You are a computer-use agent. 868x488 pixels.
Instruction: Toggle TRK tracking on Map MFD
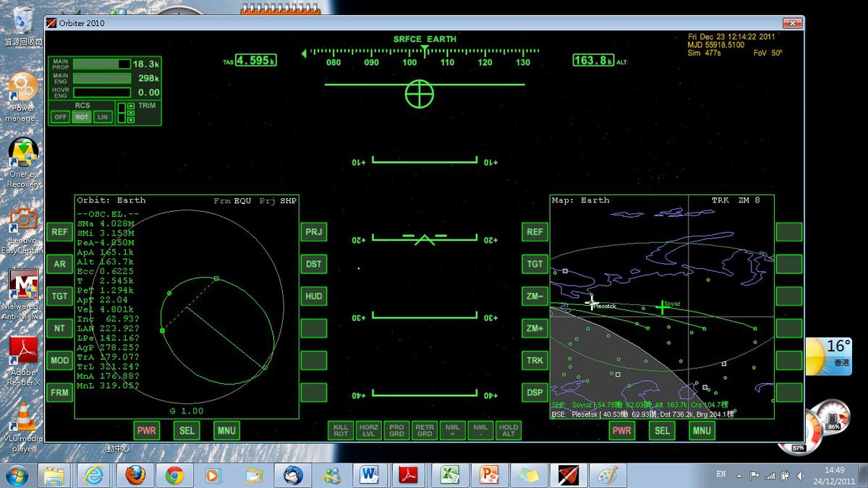(535, 360)
